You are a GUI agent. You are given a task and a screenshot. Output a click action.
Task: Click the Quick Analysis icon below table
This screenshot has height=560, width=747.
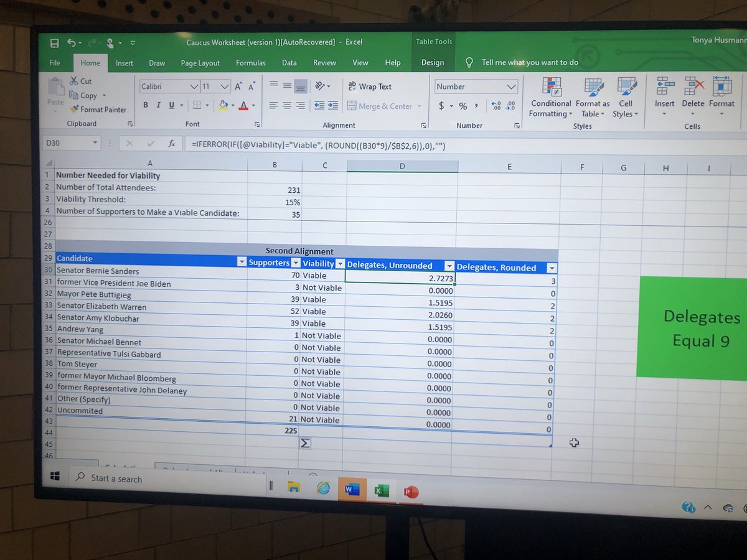click(306, 444)
